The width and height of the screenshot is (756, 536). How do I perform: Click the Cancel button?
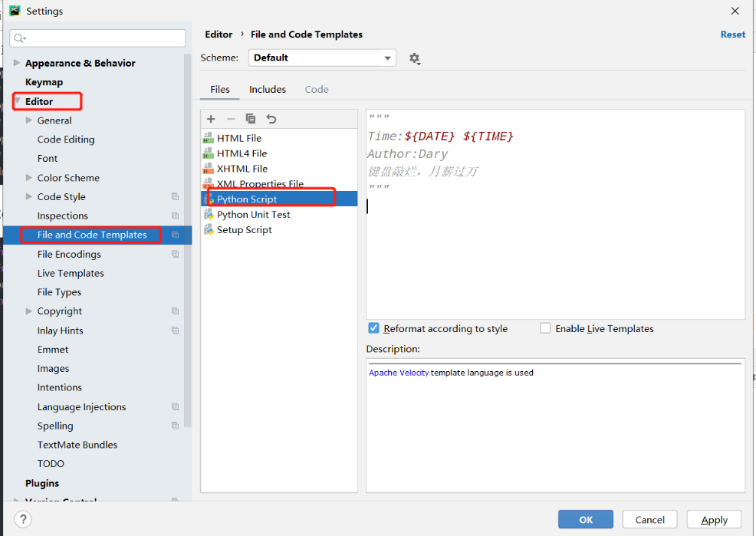click(x=650, y=519)
